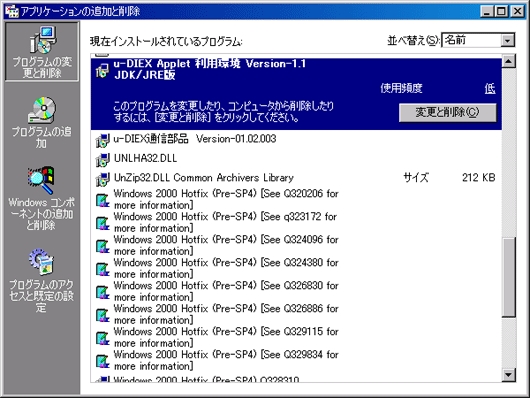Select Hotfix See q323172 row text

(x=225, y=223)
